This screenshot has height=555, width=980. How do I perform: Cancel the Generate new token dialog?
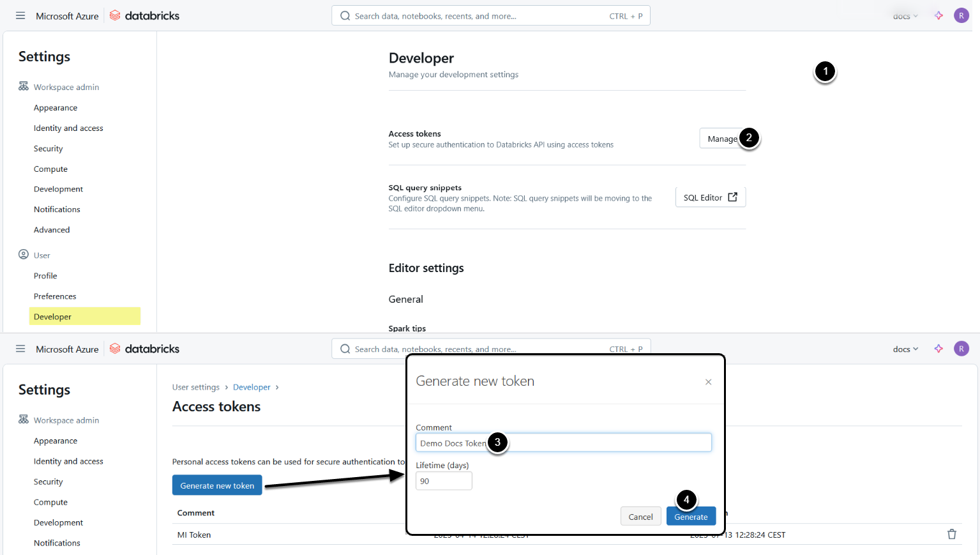tap(640, 517)
